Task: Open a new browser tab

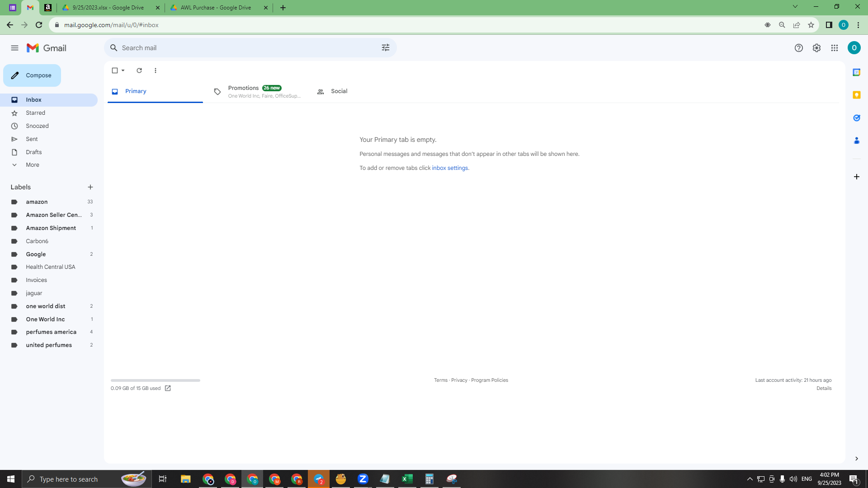Action: pos(283,8)
